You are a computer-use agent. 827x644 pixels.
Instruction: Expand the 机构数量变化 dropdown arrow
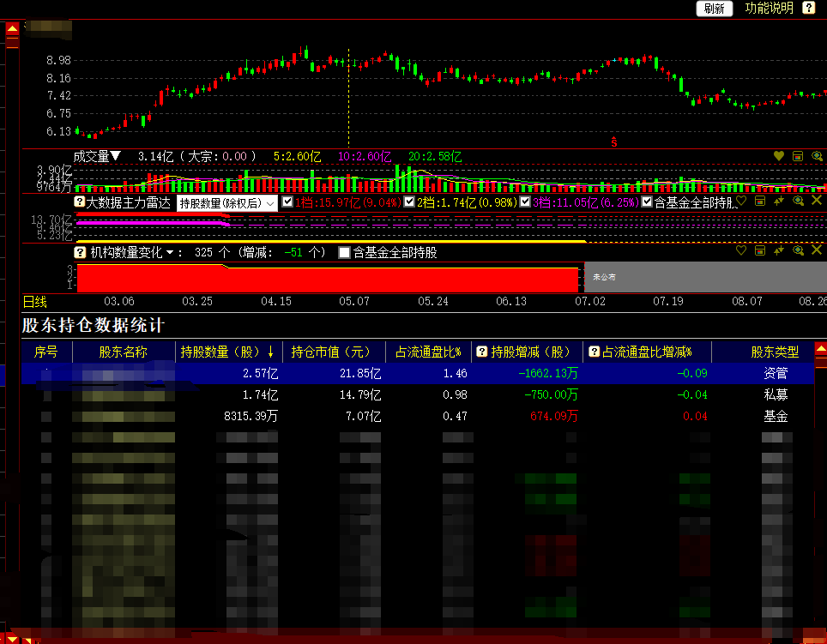[170, 253]
